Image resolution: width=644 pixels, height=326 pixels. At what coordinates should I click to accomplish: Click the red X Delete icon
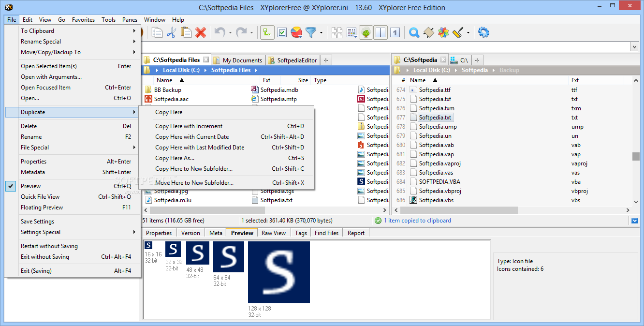click(201, 32)
